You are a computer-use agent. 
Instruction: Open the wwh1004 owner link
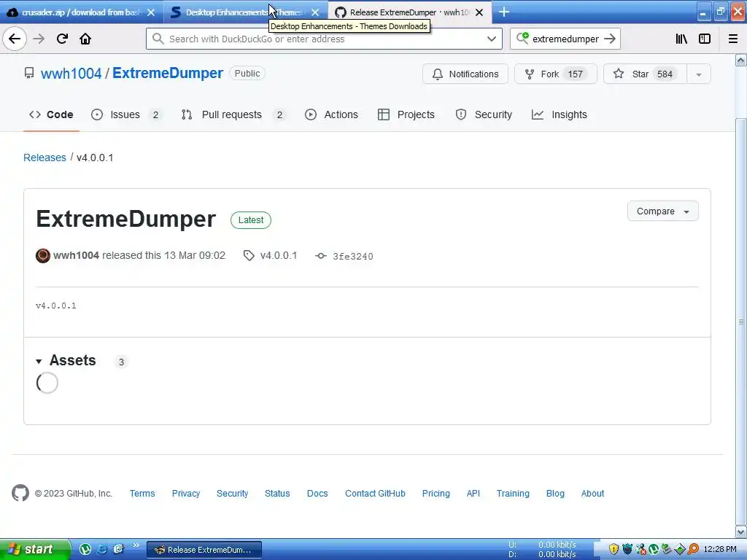point(71,74)
